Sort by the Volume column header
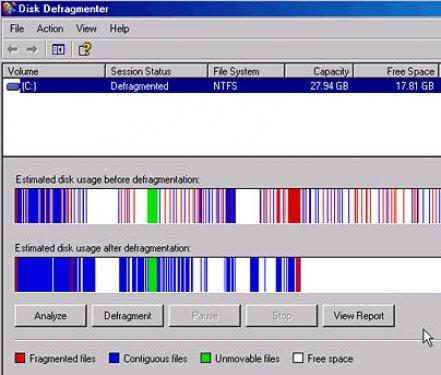This screenshot has width=441, height=375. (54, 71)
